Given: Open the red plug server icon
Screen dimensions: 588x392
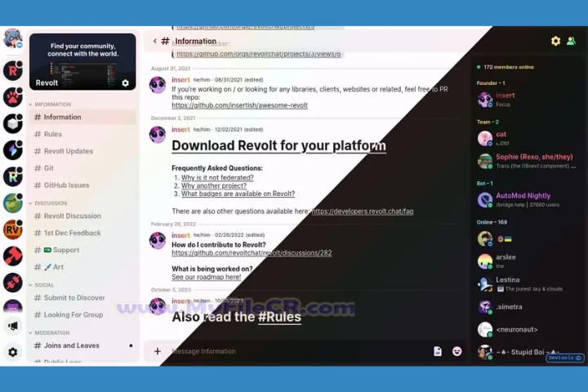Looking at the screenshot, I should tap(13, 283).
